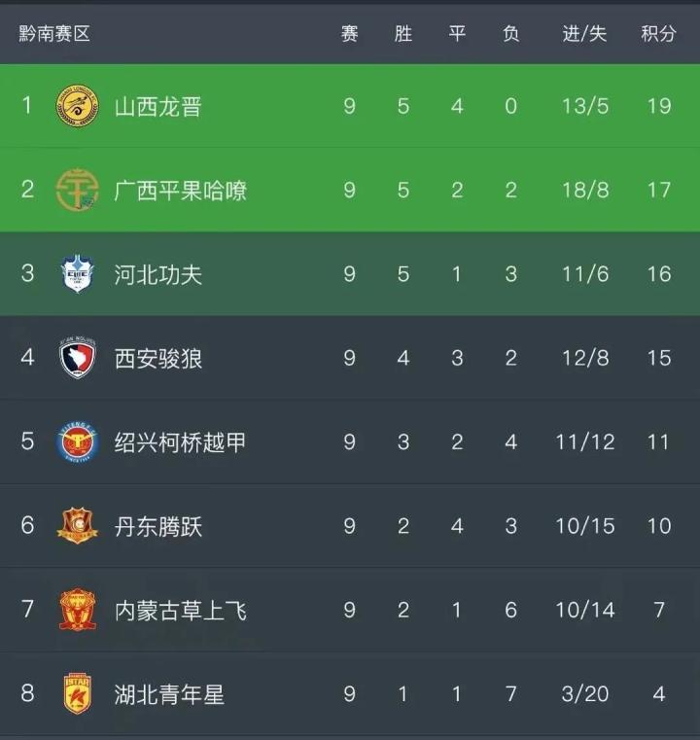Tap the 胜 column header
This screenshot has height=740, width=700.
click(403, 34)
